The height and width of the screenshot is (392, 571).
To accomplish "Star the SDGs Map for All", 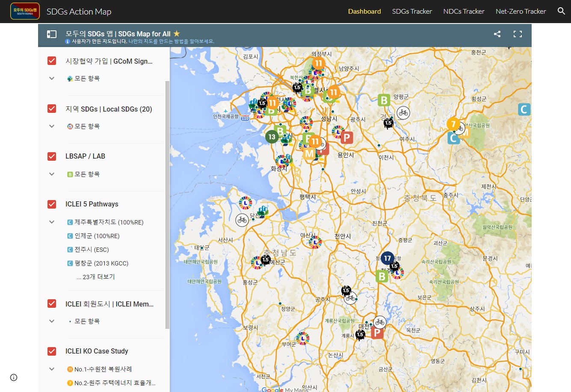I will (x=177, y=34).
